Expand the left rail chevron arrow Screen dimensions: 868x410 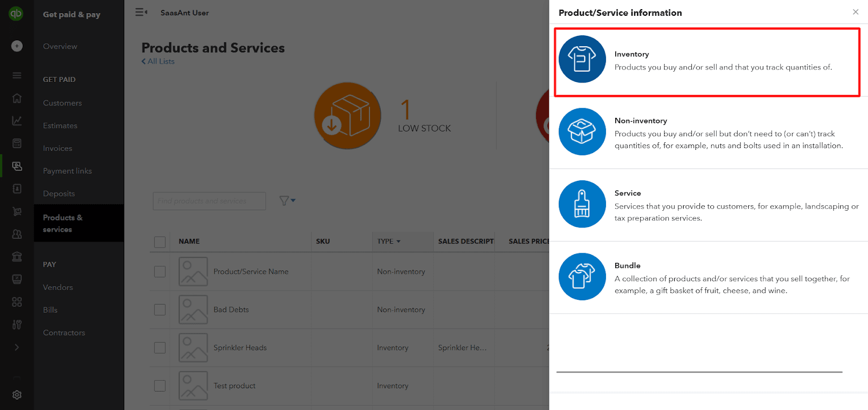(17, 347)
